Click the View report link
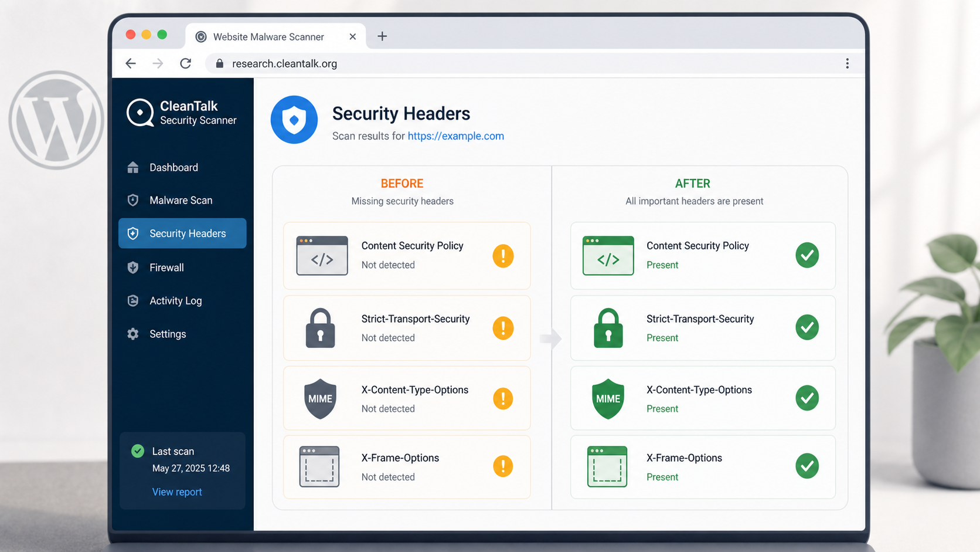Viewport: 980px width, 552px height. point(177,492)
